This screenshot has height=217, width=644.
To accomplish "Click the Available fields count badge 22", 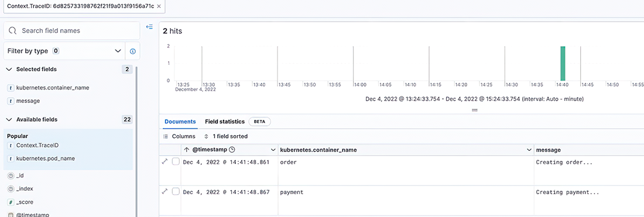I will (127, 120).
